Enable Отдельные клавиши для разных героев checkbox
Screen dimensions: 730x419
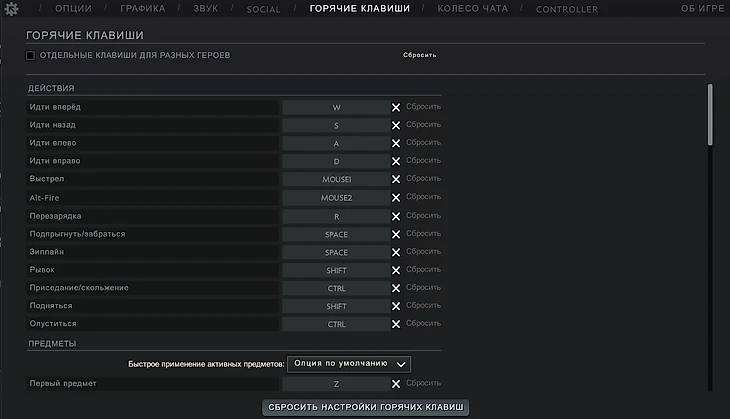point(30,55)
